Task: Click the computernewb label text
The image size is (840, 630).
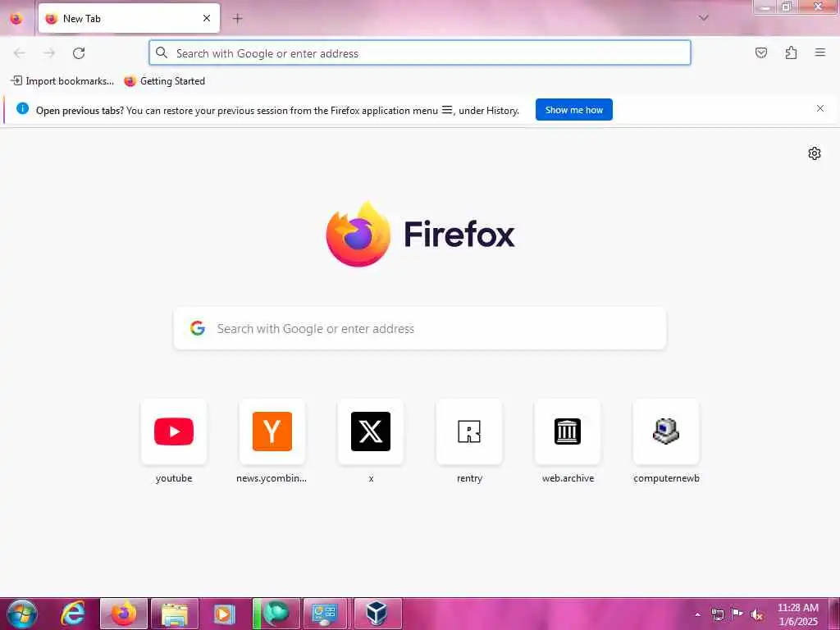Action: [x=666, y=478]
